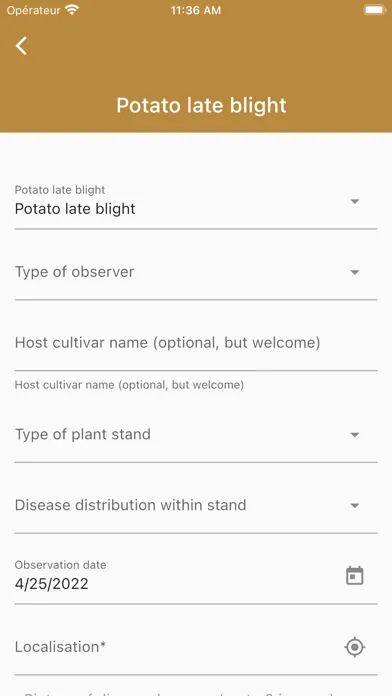Tap the GPS target icon beside Localisation

354,647
